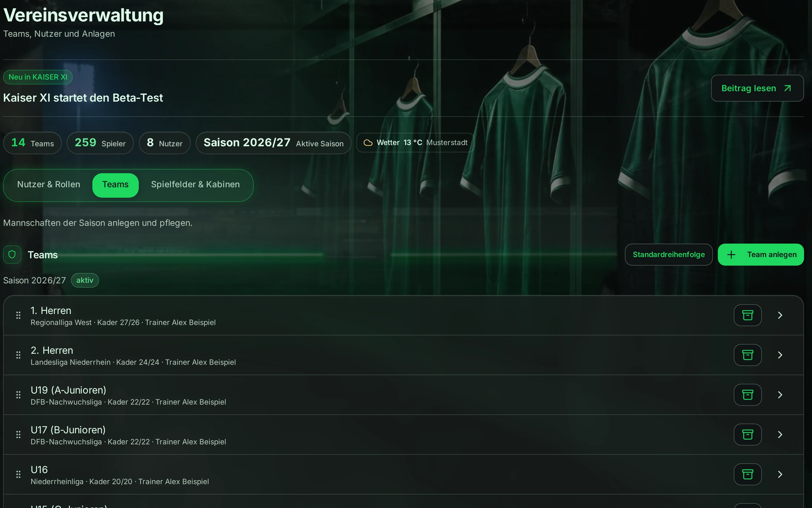Click the Vereinsverwaltung page title

click(x=83, y=15)
